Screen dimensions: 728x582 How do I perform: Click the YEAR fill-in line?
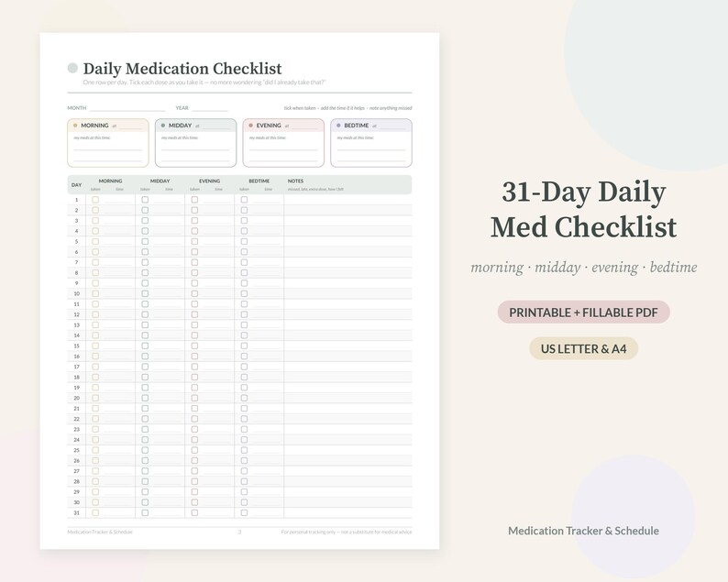tap(210, 108)
